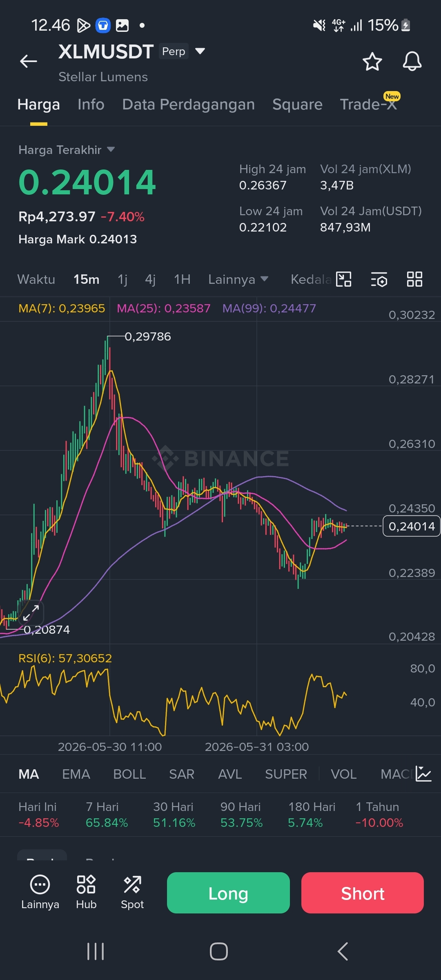Select the 15m timeframe
Screen dimensions: 441x980
87,279
